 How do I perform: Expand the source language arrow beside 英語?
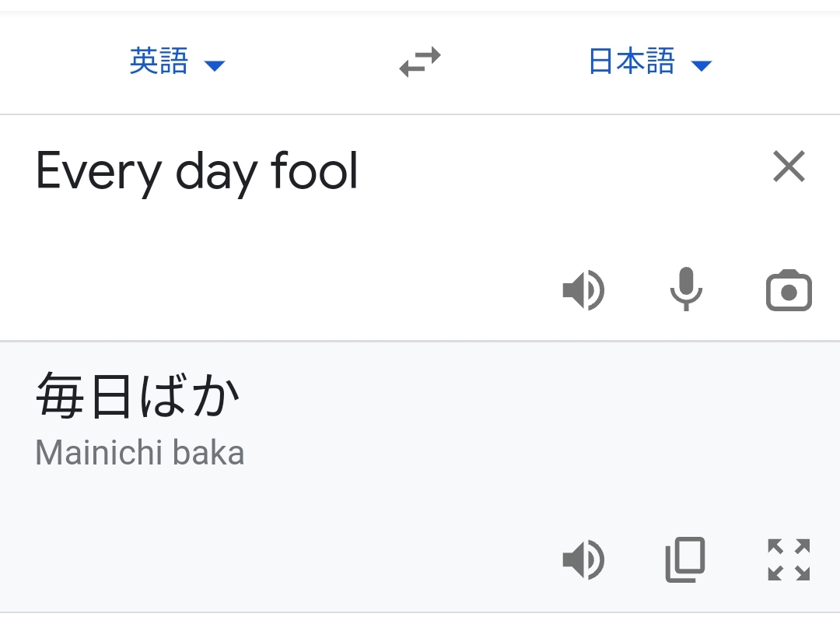215,65
